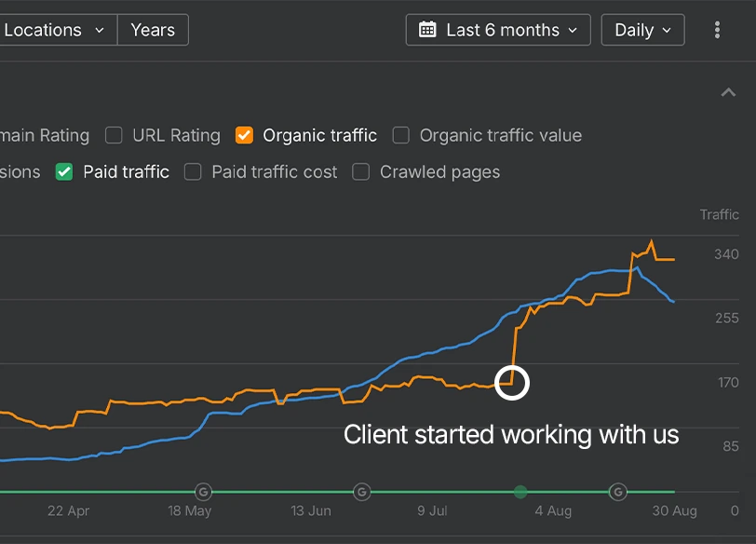Click the 4 Aug date label on axis
Viewport: 756px width, 544px height.
(553, 510)
